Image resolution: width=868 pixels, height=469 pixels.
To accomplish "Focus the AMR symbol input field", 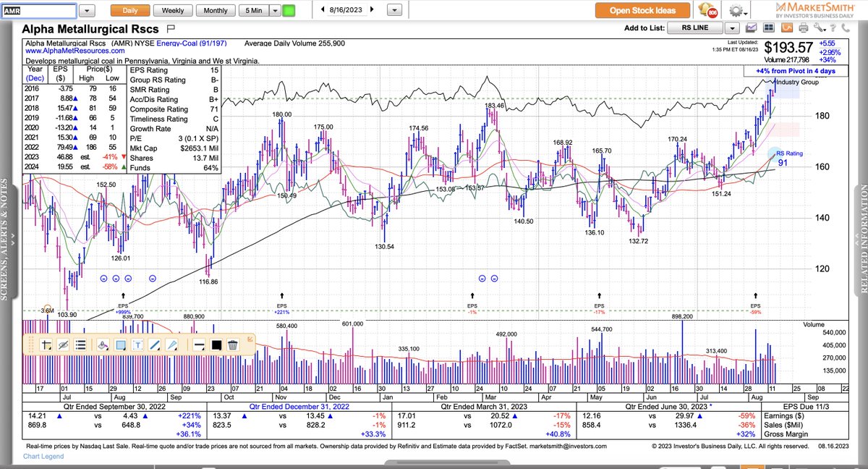I will click(38, 11).
